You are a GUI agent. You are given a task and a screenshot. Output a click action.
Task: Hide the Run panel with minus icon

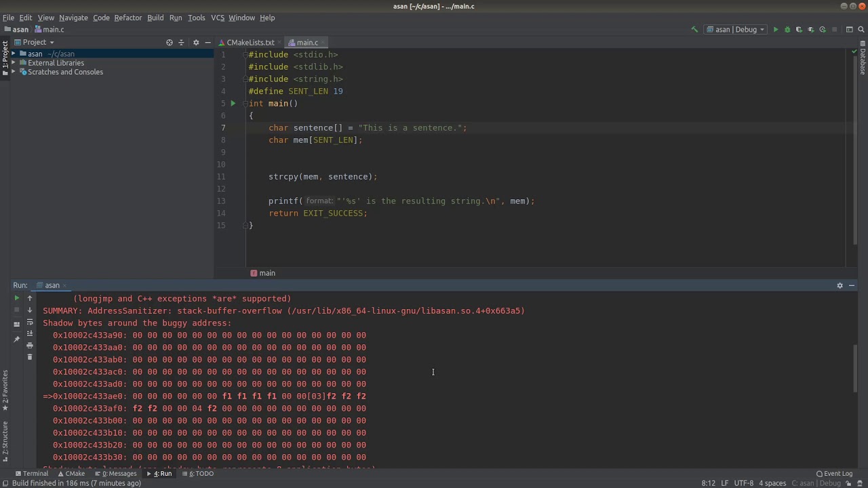[x=852, y=285]
